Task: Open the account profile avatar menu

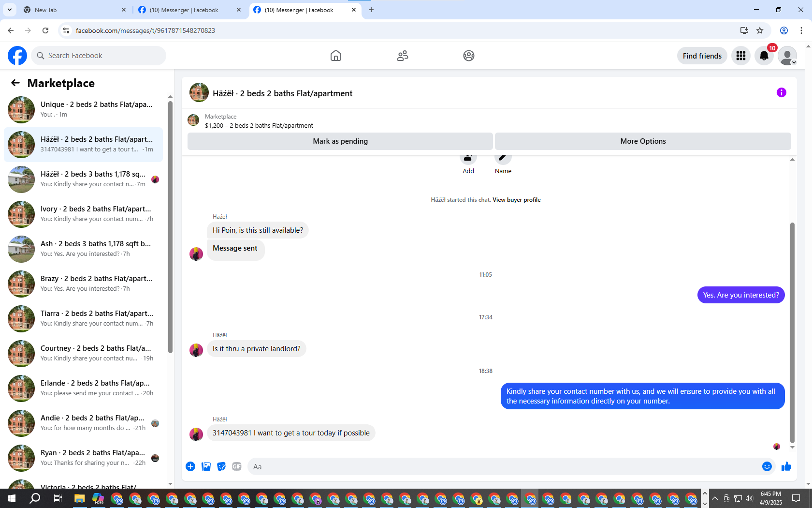Action: click(787, 56)
